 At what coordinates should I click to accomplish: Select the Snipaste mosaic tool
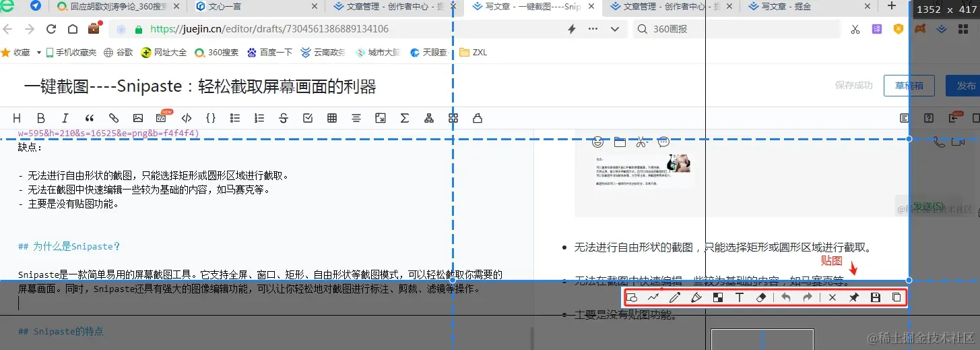718,297
